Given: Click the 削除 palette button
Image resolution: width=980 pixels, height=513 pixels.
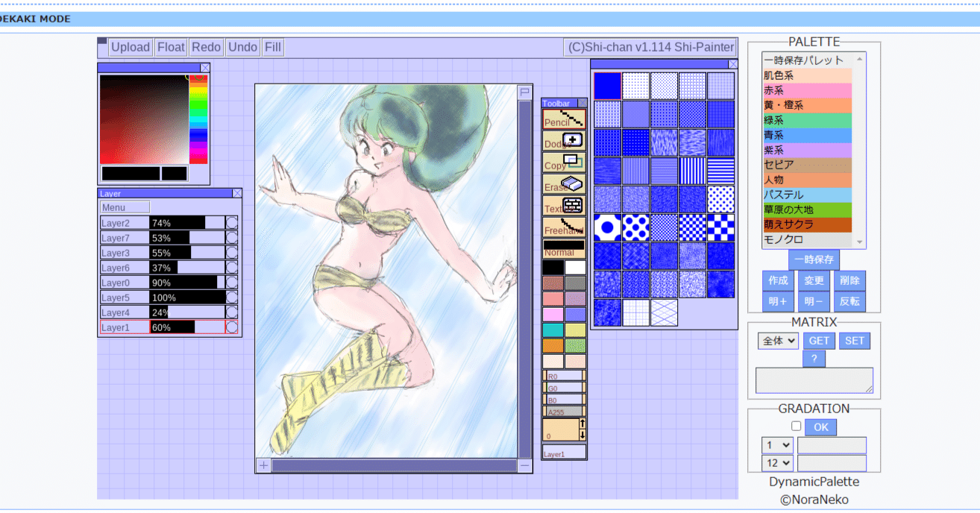Looking at the screenshot, I should 849,280.
